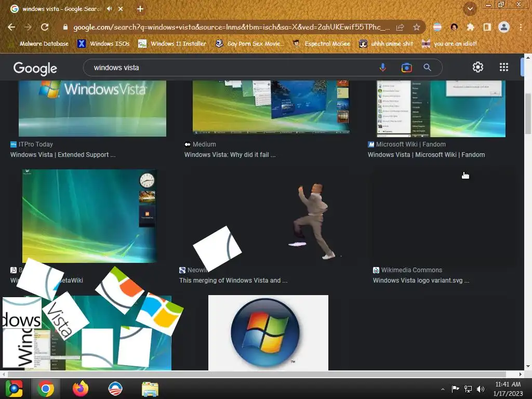532x399 pixels.
Task: Bookmark this page with the star icon
Action: tap(417, 27)
